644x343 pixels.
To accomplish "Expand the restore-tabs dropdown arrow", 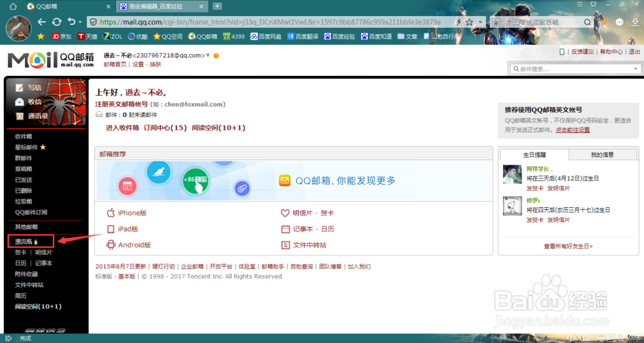I will pyautogui.click(x=80, y=23).
